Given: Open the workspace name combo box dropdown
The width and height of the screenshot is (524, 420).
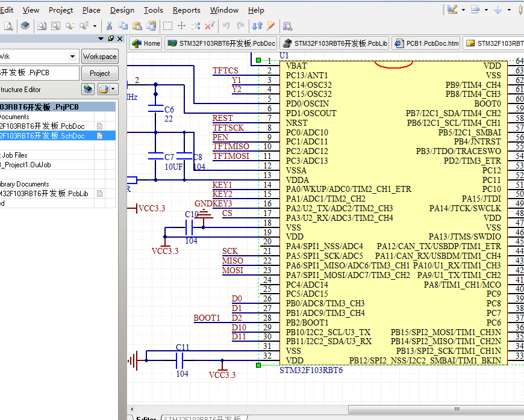Looking at the screenshot, I should pos(72,57).
